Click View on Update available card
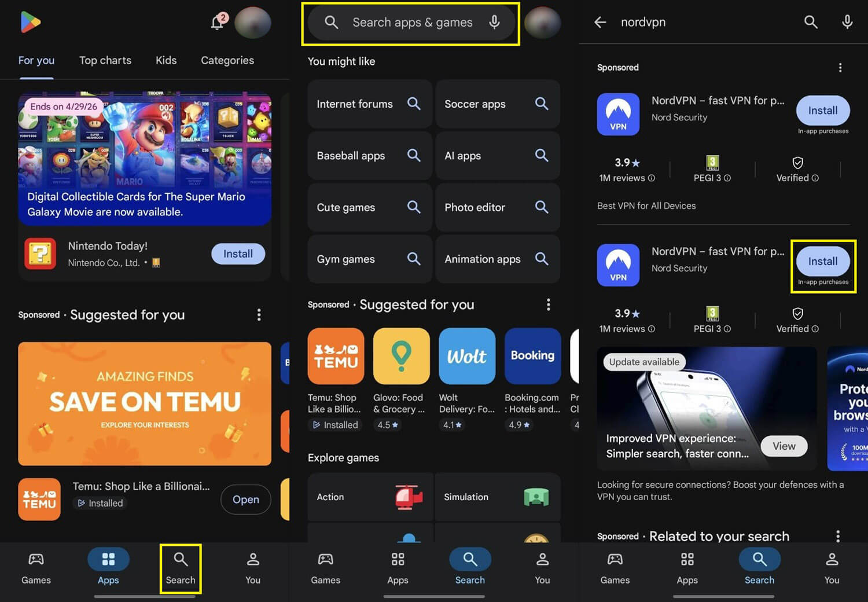 (x=784, y=446)
